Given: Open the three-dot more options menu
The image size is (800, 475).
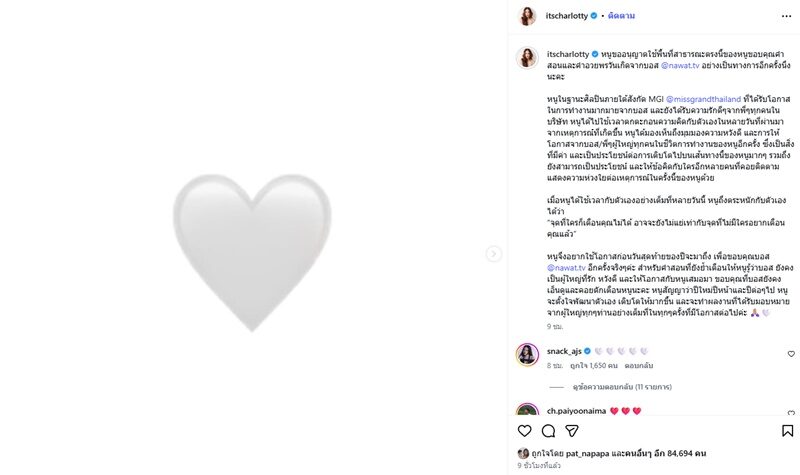Looking at the screenshot, I should (787, 16).
